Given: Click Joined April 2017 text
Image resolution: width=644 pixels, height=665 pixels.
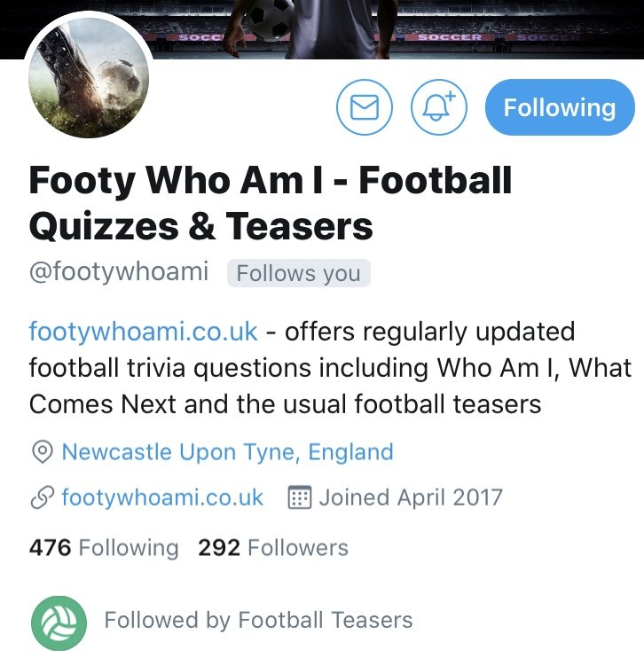Looking at the screenshot, I should [411, 497].
